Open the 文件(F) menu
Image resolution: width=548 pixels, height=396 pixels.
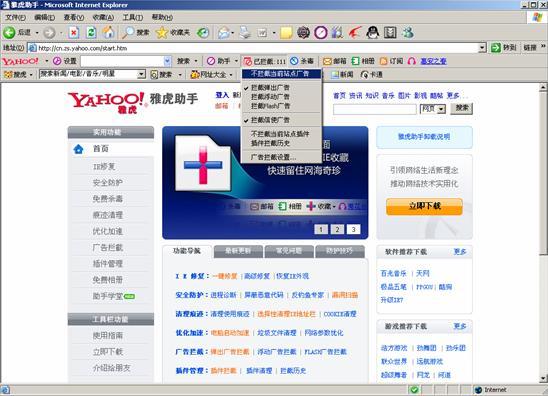tap(16, 17)
